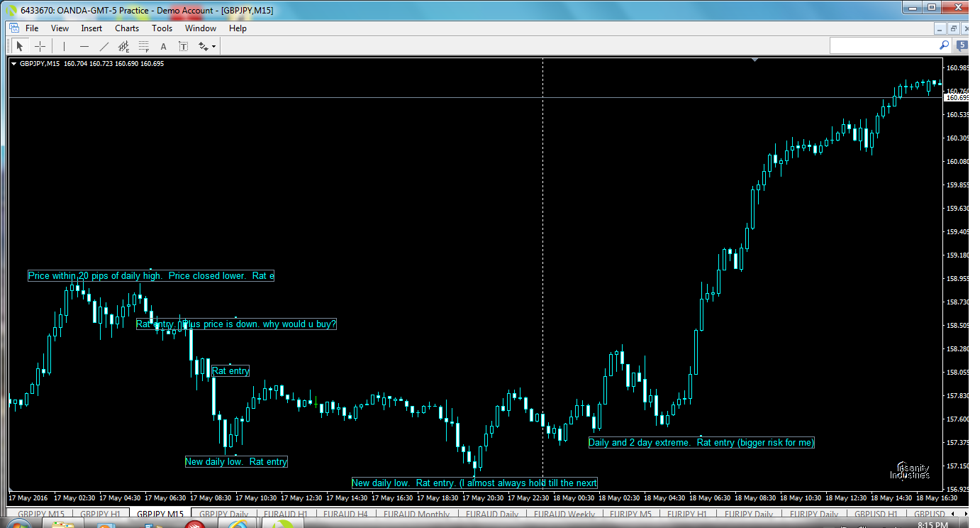This screenshot has width=980, height=528.
Task: Click the 159.180 price scale value
Action: click(x=957, y=255)
